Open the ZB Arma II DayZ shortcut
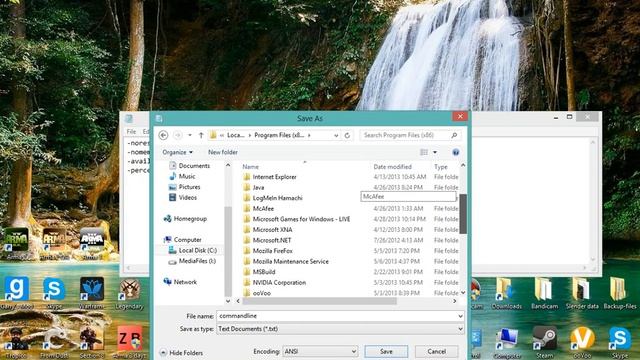 coord(130,342)
